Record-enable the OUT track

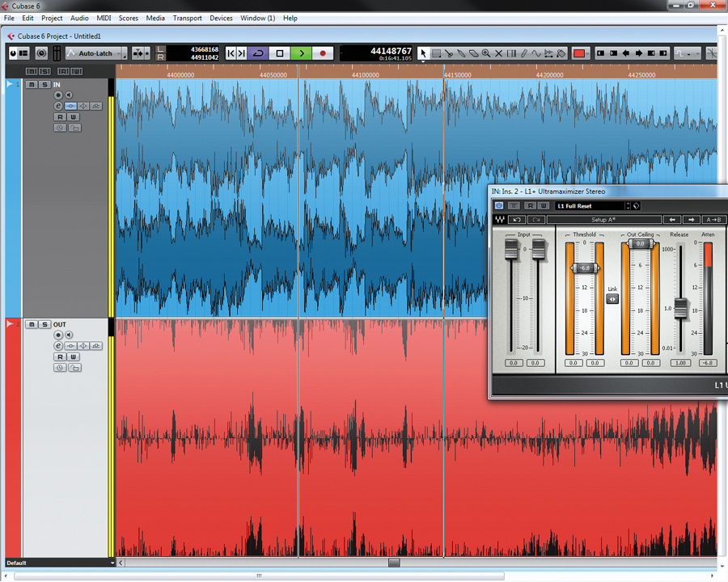coord(58,335)
